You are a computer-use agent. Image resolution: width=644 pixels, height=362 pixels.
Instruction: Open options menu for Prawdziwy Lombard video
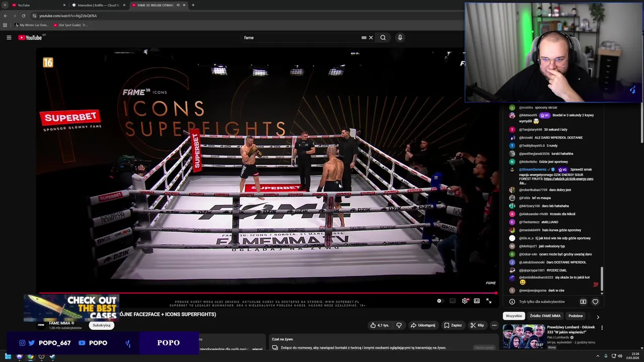tap(602, 328)
